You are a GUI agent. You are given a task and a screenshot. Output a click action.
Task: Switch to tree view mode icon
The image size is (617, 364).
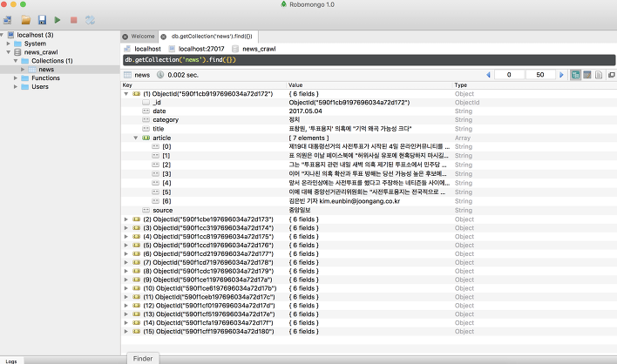coord(575,75)
